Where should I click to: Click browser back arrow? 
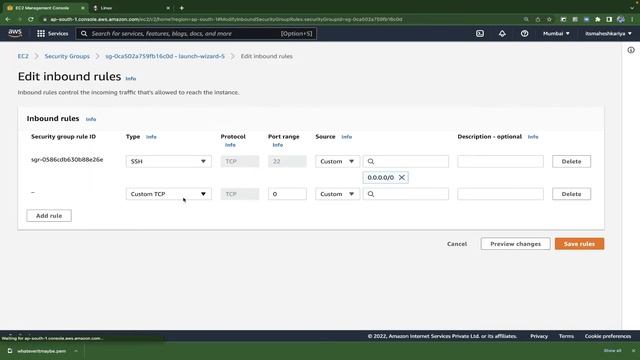click(8, 19)
